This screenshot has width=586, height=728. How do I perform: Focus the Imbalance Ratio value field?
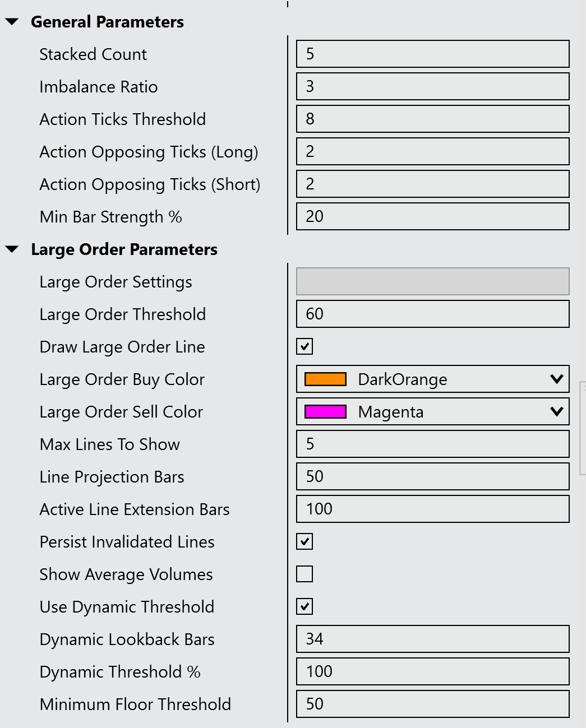(432, 87)
